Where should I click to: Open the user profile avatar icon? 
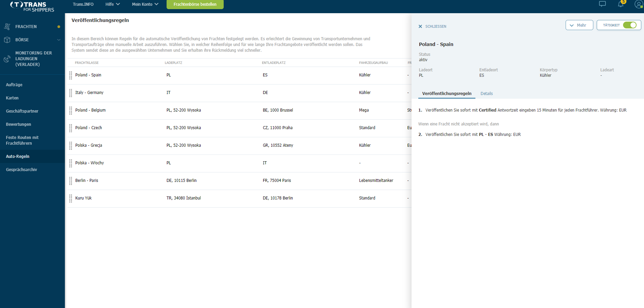point(639,4)
